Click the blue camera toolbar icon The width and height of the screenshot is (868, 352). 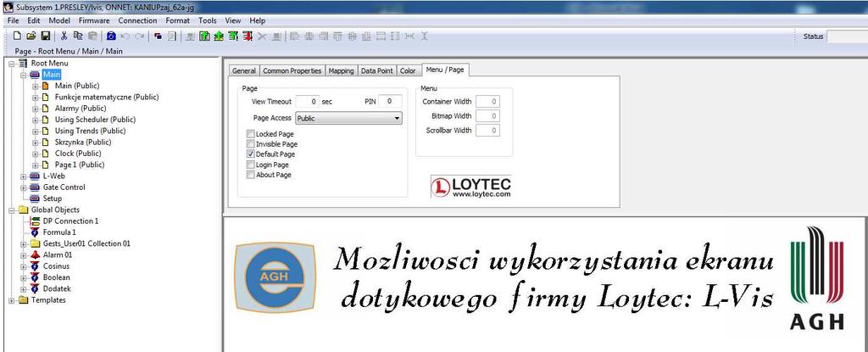pyautogui.click(x=111, y=36)
